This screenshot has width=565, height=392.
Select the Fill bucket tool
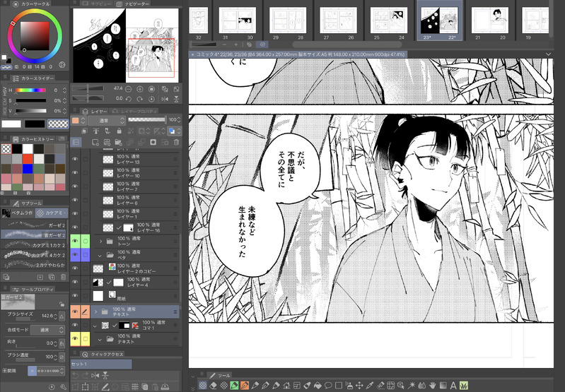click(x=318, y=386)
